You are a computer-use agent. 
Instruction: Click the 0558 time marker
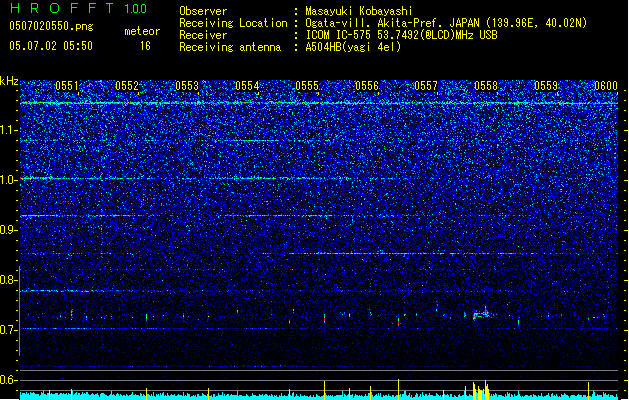(x=486, y=86)
